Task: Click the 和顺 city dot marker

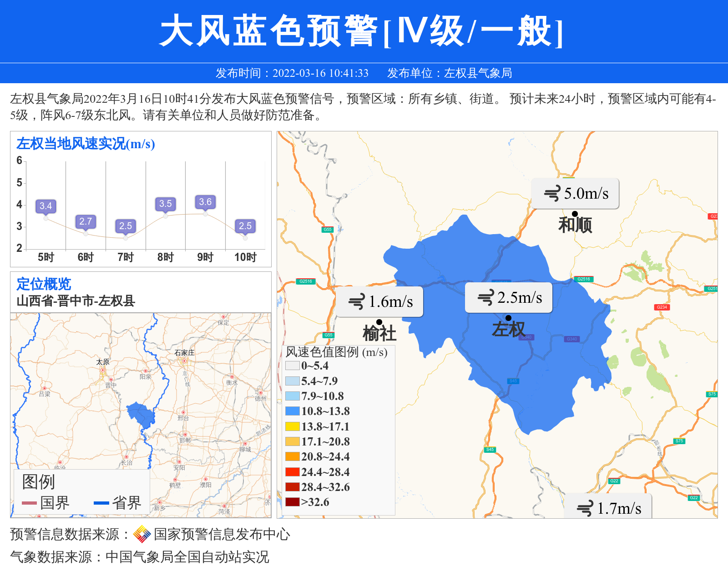Action: pos(575,214)
